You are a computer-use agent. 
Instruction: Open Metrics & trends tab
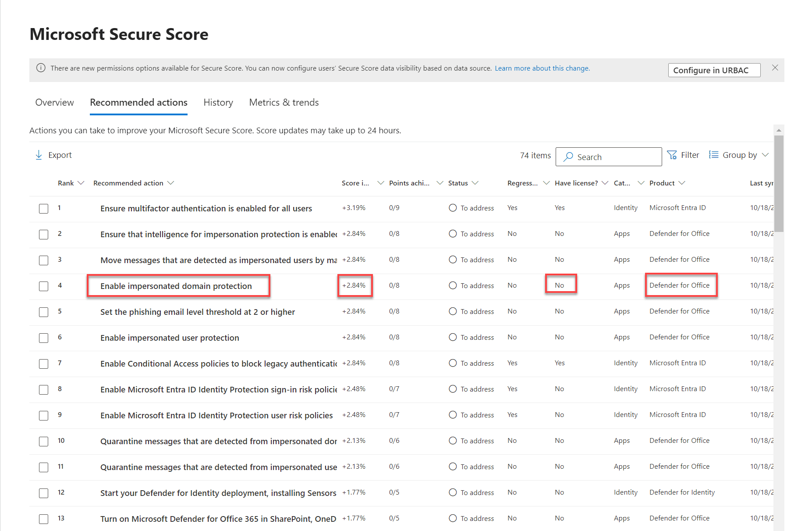(284, 102)
